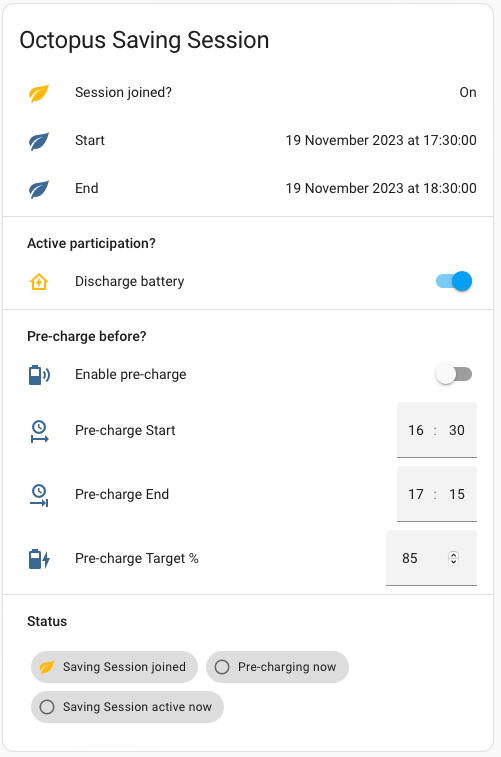Select the Pre-charge Start hour field
The image size is (501, 757).
(416, 430)
